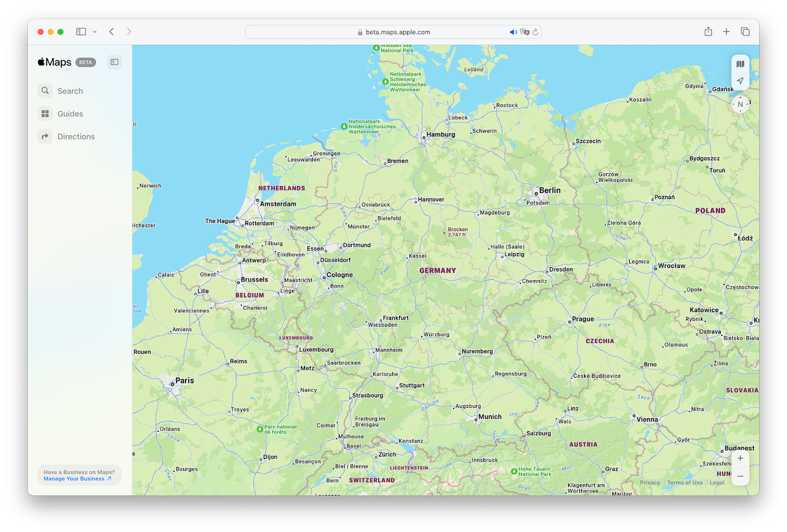Viewport: 787px width, 532px height.
Task: Mute the tab audio speaker icon
Action: 513,32
